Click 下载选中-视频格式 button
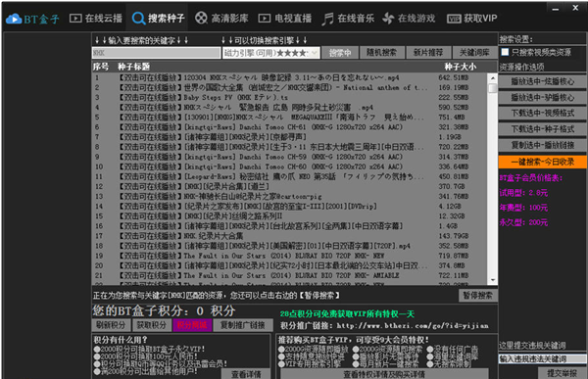The image size is (588, 379). tap(542, 114)
